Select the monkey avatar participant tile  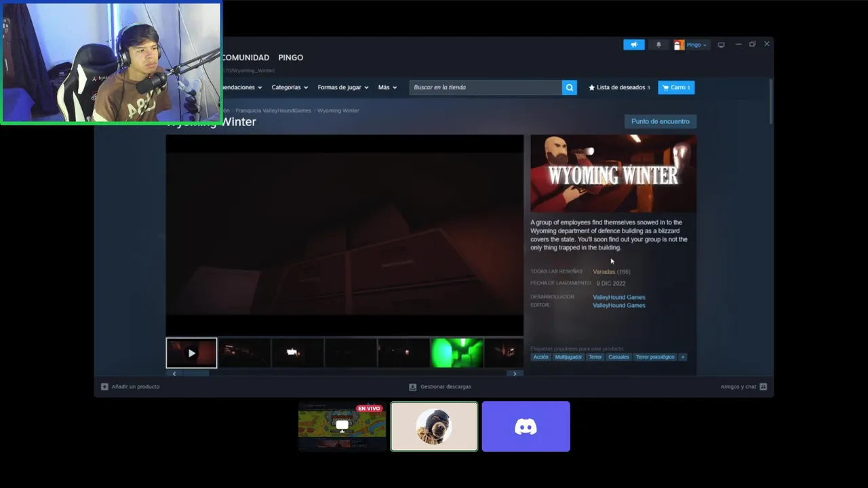(x=434, y=426)
